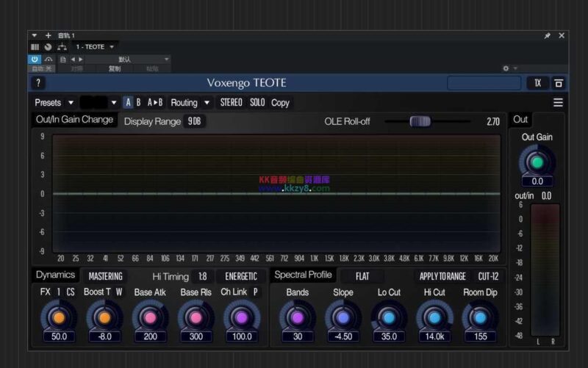Change Display Range 9 DB selector

[194, 121]
